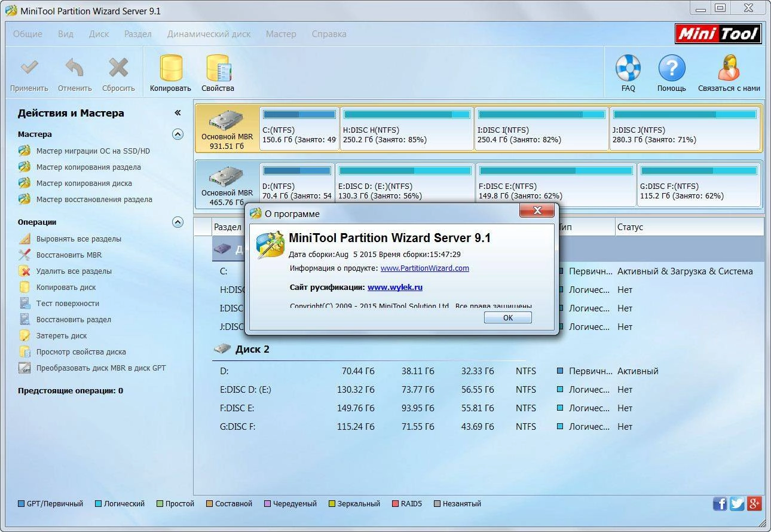Click the Активный & Загрузка & Система status

point(685,271)
